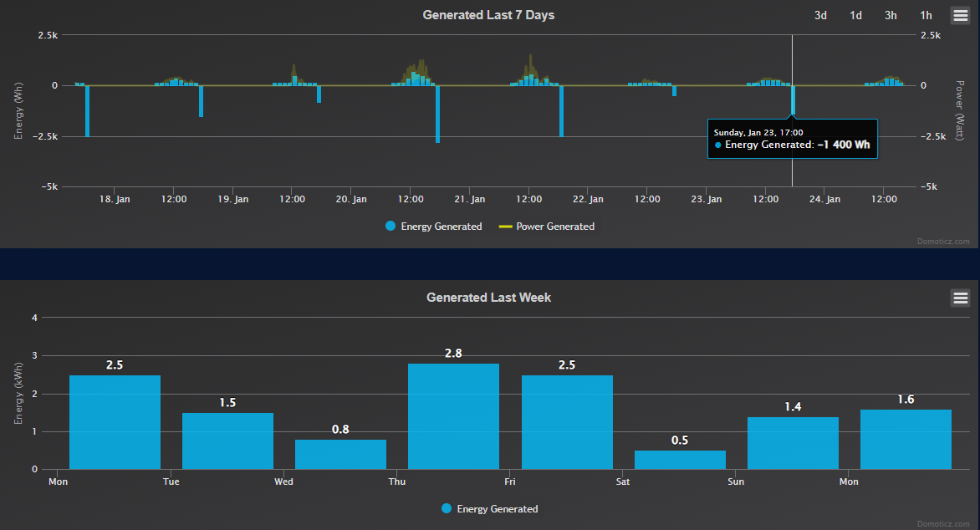Click the "20. Jan" x-axis label
Viewport: 980px width, 530px height.
pos(351,199)
